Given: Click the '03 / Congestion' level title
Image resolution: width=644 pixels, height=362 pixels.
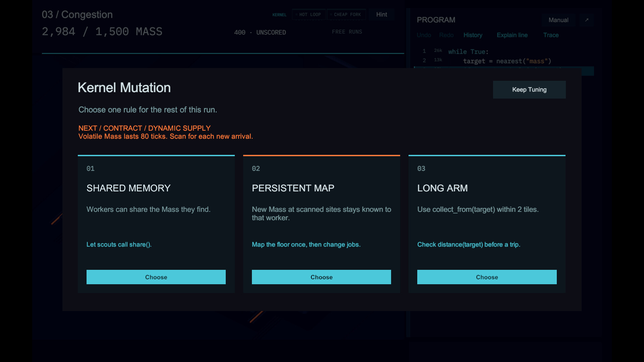Looking at the screenshot, I should pos(77,15).
